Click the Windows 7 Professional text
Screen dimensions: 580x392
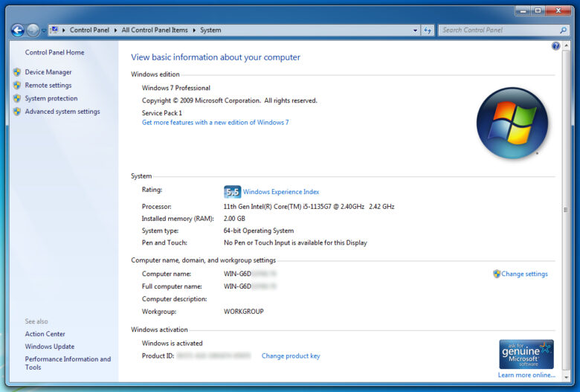tap(176, 88)
